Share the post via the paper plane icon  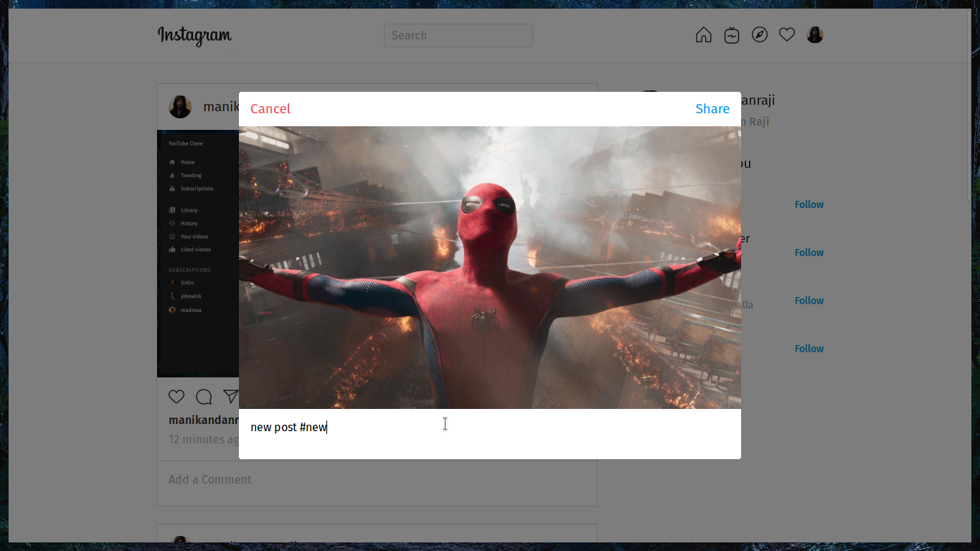pyautogui.click(x=230, y=397)
